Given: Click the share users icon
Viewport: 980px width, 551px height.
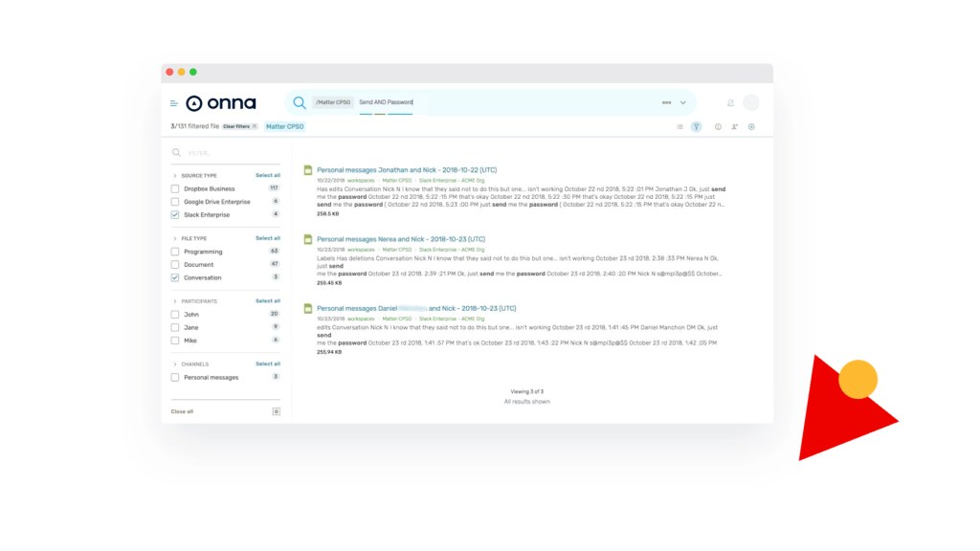Looking at the screenshot, I should 735,127.
